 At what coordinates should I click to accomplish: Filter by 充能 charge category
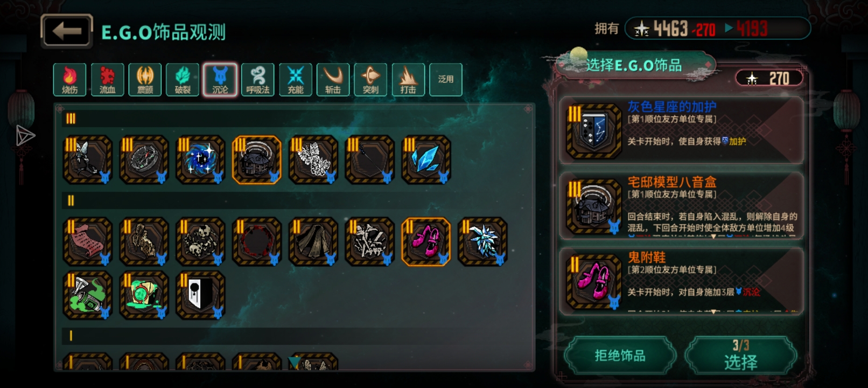(x=296, y=80)
